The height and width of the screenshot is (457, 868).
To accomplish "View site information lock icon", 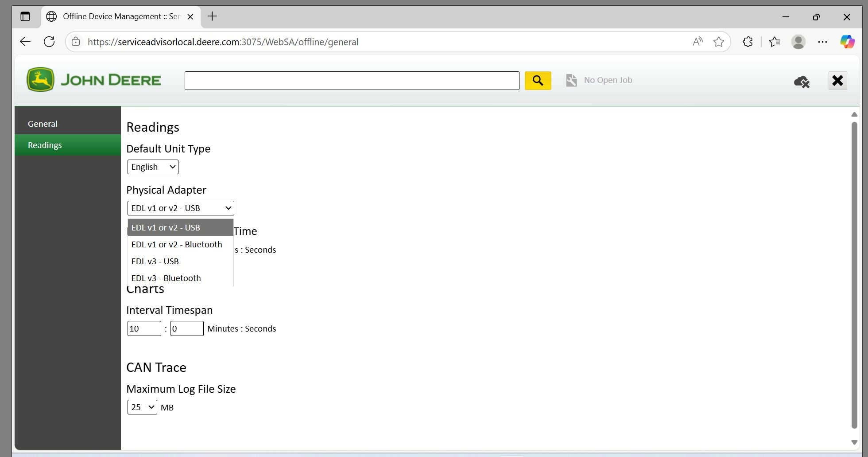I will (x=76, y=42).
